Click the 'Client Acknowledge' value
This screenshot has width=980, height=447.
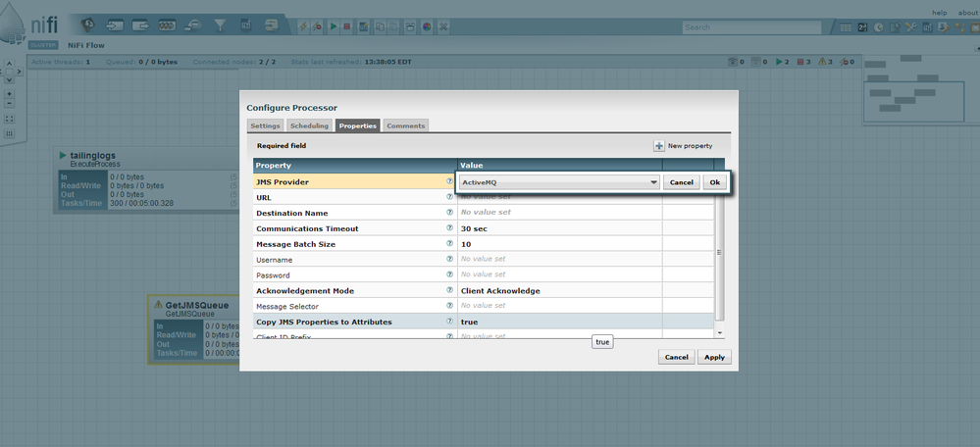tap(500, 291)
